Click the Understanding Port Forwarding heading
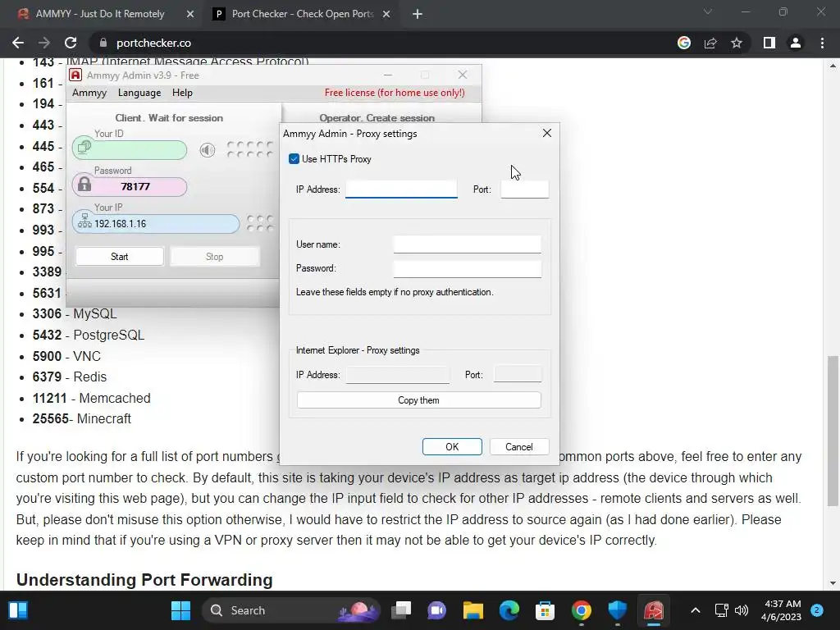The image size is (840, 630). (x=144, y=580)
